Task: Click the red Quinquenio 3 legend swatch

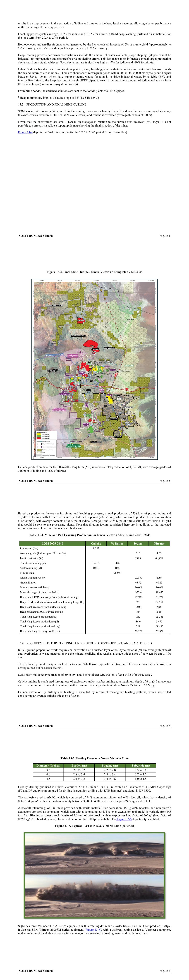Action: [x=38, y=438]
